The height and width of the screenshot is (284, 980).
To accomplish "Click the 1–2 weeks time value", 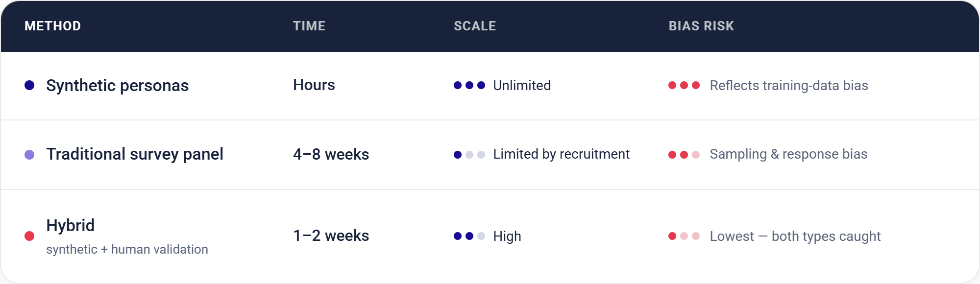I will click(331, 236).
